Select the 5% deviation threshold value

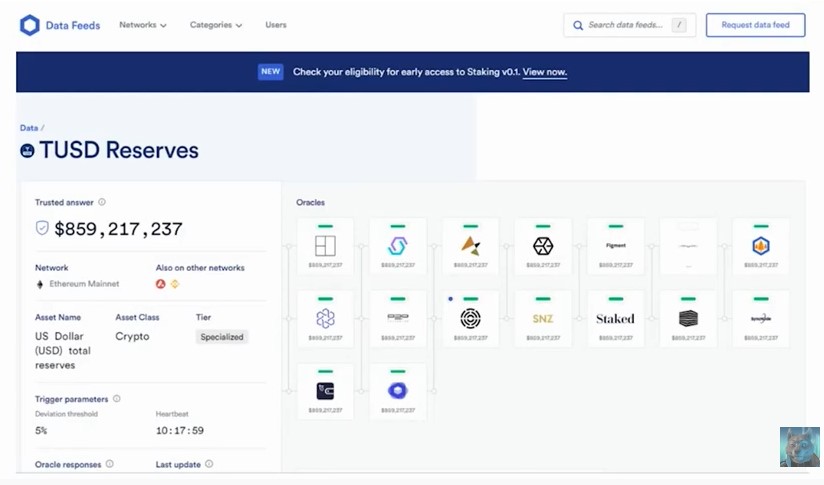pyautogui.click(x=41, y=430)
